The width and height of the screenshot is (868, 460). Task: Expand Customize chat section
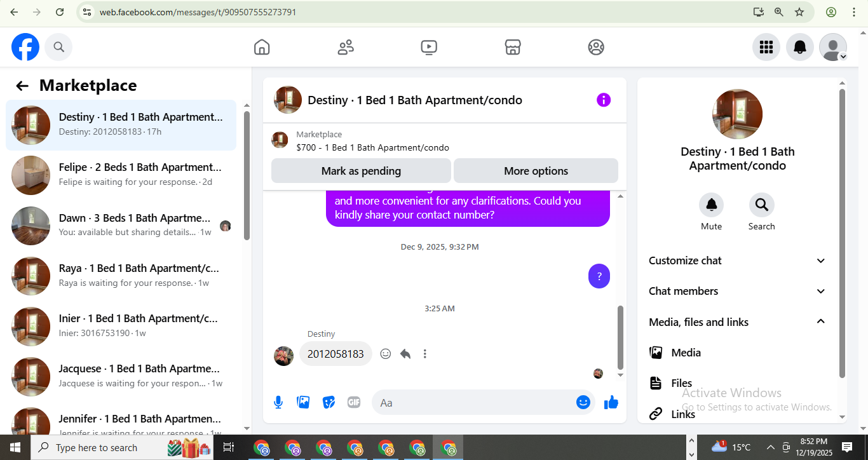pyautogui.click(x=738, y=260)
